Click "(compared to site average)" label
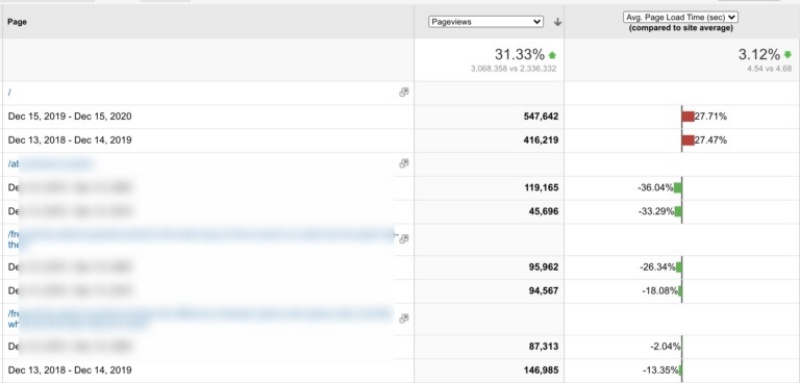The width and height of the screenshot is (800, 383). coord(681,29)
